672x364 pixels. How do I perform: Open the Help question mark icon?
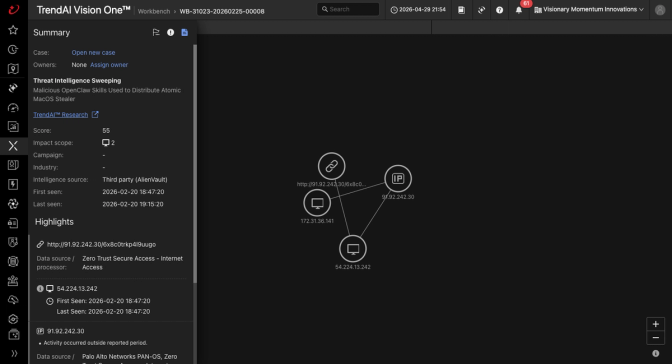(499, 9)
